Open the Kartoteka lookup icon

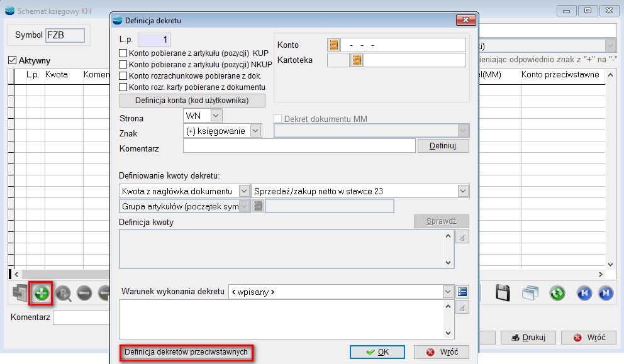[x=357, y=60]
